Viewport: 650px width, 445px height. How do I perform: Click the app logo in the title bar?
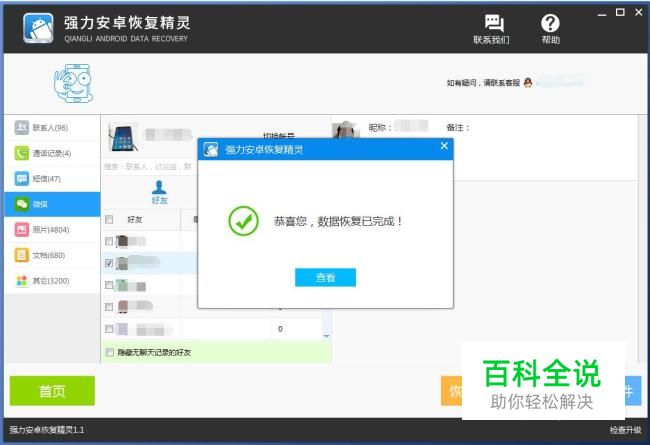[38, 28]
